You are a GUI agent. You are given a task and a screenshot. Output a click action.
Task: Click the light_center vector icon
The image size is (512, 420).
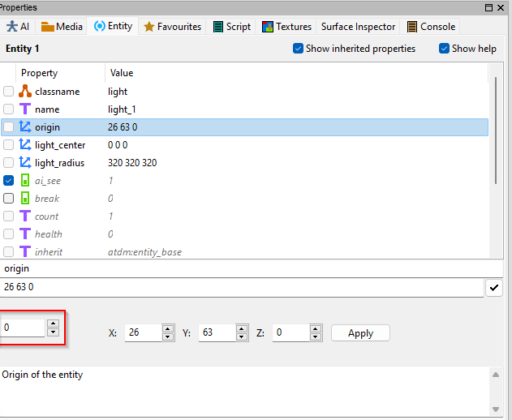(x=24, y=145)
